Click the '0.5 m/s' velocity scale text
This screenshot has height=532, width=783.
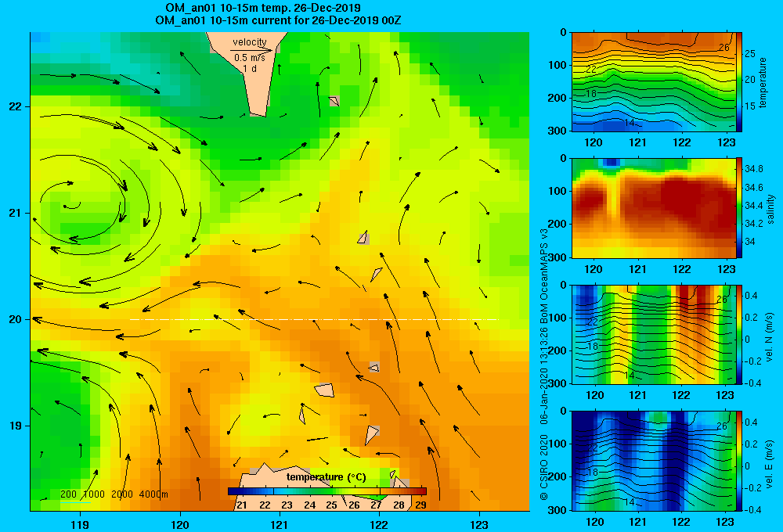point(250,58)
